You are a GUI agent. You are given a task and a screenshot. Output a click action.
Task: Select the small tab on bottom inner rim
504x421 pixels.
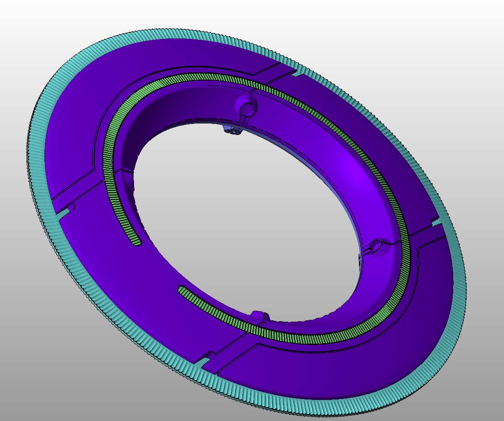pyautogui.click(x=259, y=315)
